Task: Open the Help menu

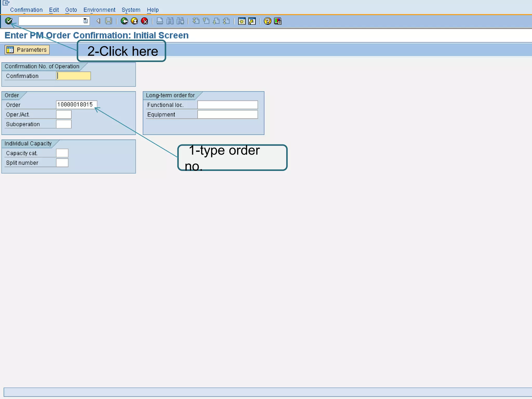Action: pyautogui.click(x=153, y=10)
